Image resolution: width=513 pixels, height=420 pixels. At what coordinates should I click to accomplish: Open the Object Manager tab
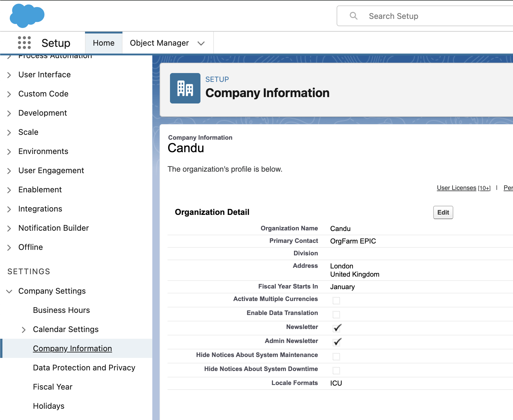coord(159,43)
